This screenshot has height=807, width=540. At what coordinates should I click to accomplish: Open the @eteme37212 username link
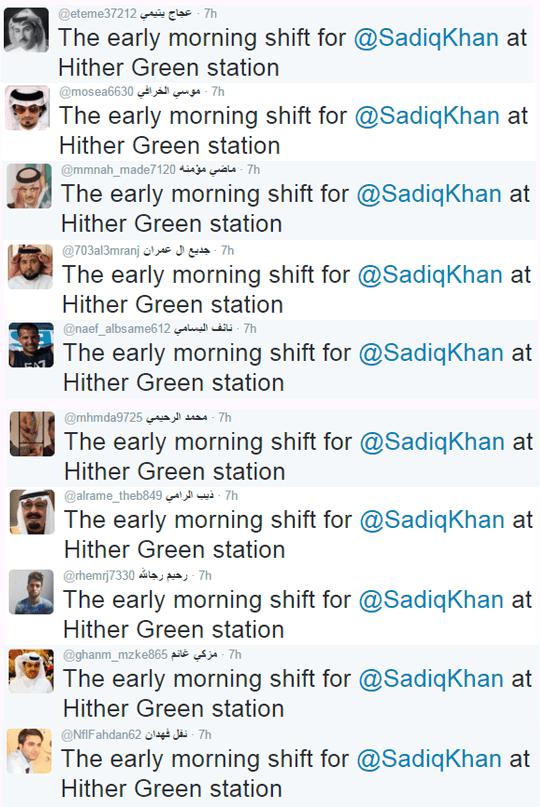pos(97,14)
